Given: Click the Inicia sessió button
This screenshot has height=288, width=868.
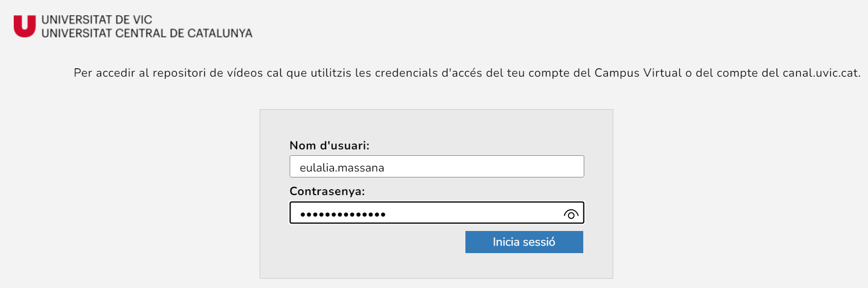Looking at the screenshot, I should [x=524, y=242].
